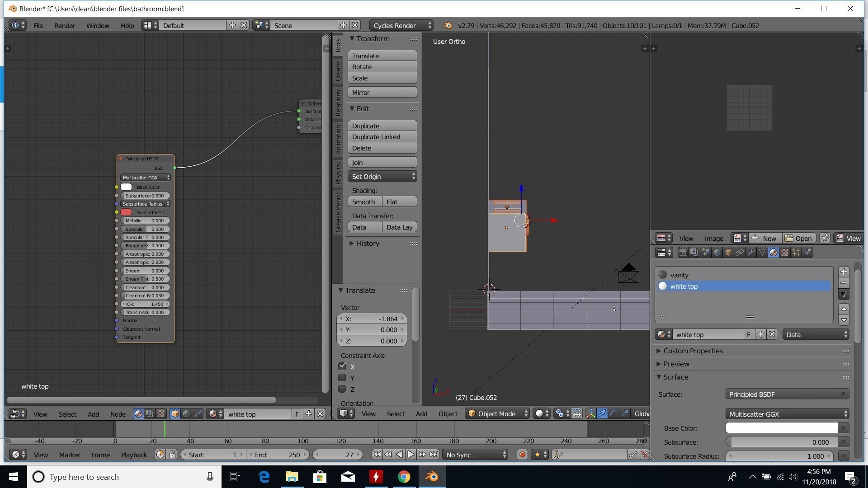Check the Z constraint axis checkbox
Viewport: 868px width, 488px height.
[x=342, y=389]
